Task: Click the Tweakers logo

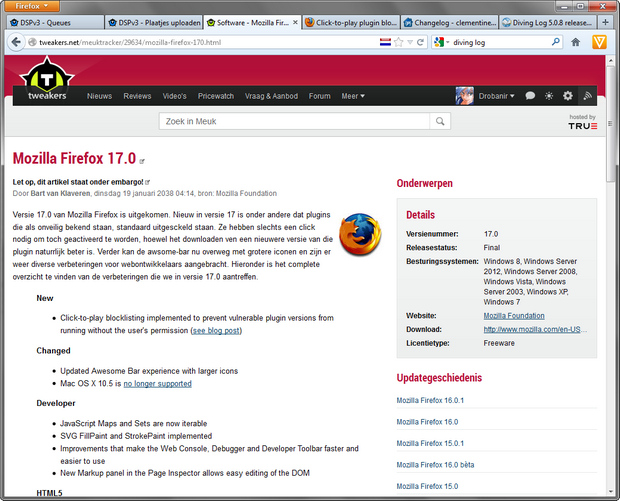Action: 47,79
